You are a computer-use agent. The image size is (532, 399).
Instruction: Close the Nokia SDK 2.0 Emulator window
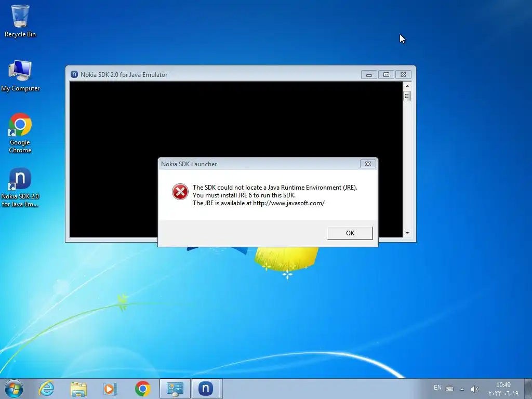pyautogui.click(x=403, y=75)
